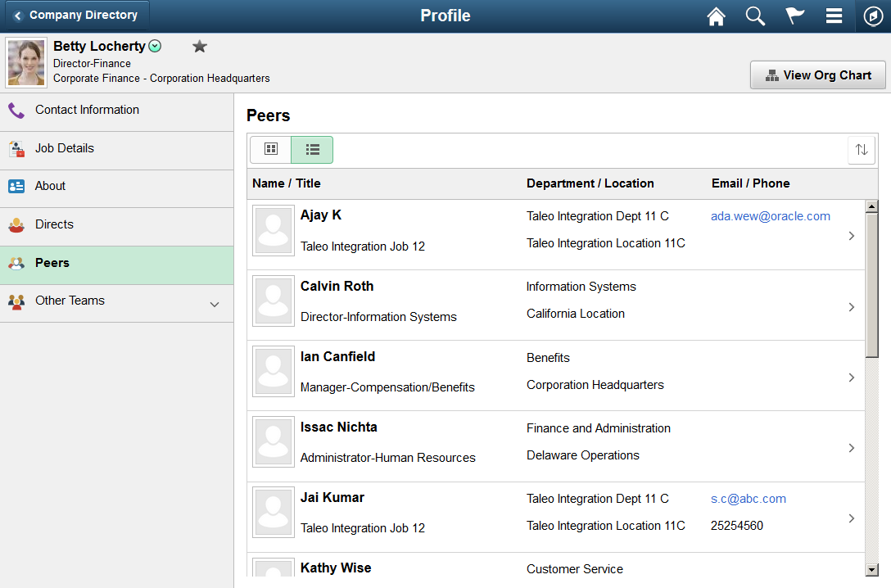Open Calvin Roth's row chevron
The height and width of the screenshot is (588, 891).
tap(851, 307)
